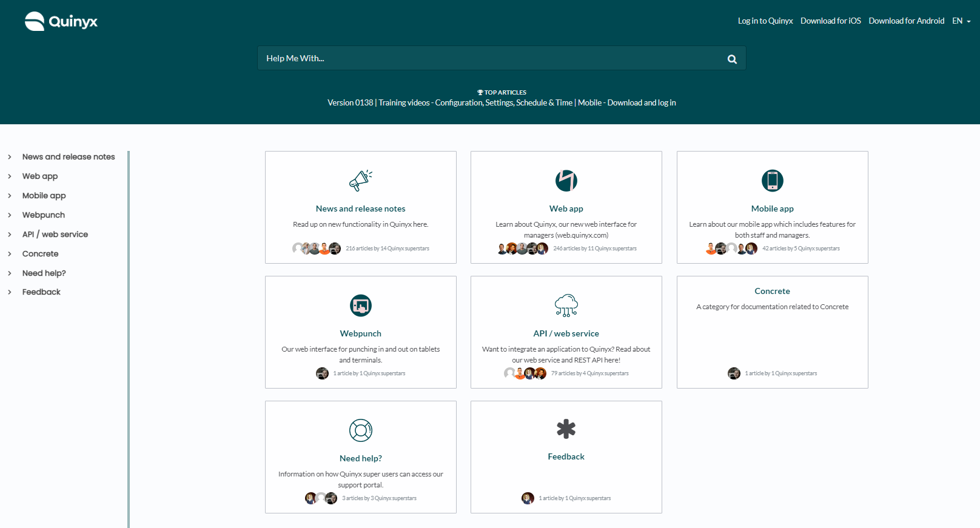This screenshot has width=980, height=528.
Task: Click author avatars in Need help card
Action: (321, 498)
